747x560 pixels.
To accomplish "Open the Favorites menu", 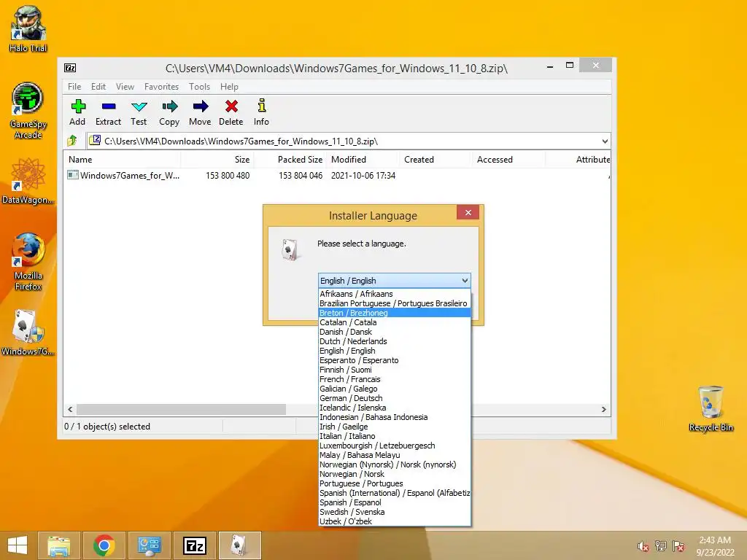I will tap(161, 87).
